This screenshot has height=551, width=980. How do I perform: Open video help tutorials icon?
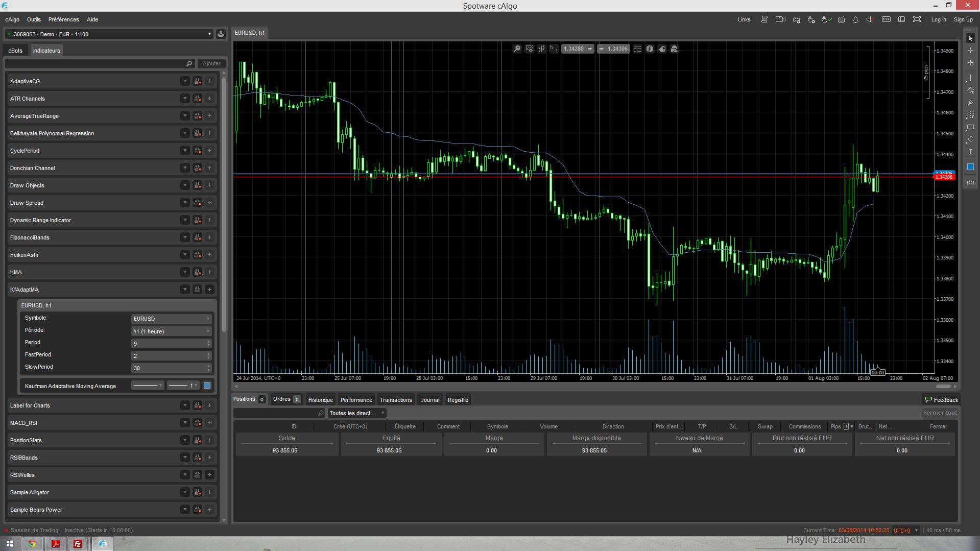tap(780, 19)
